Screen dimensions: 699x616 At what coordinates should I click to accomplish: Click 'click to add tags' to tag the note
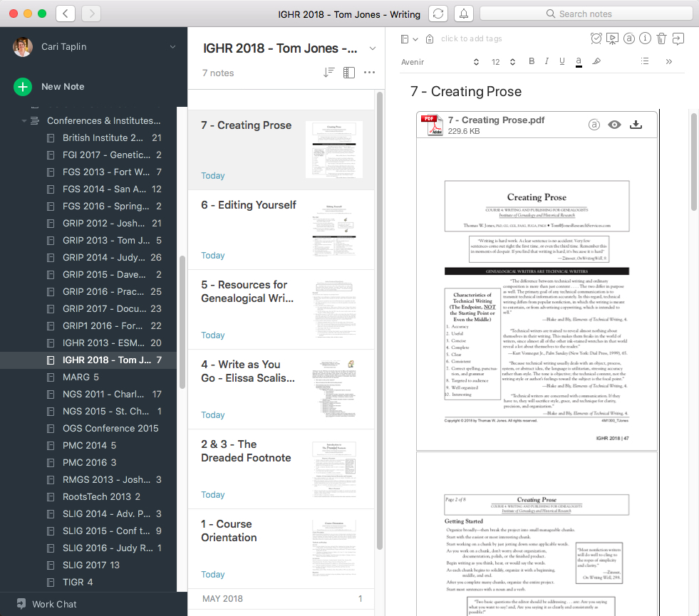pos(472,38)
